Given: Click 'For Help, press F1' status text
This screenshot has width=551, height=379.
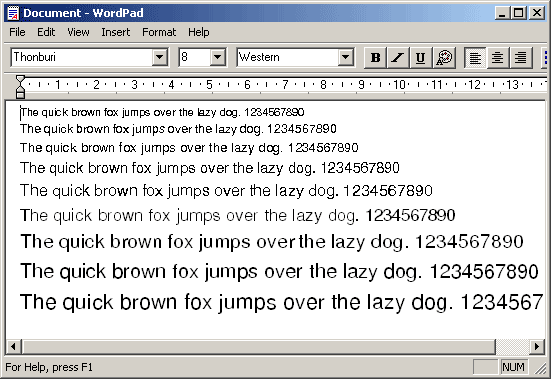Looking at the screenshot, I should coord(49,367).
